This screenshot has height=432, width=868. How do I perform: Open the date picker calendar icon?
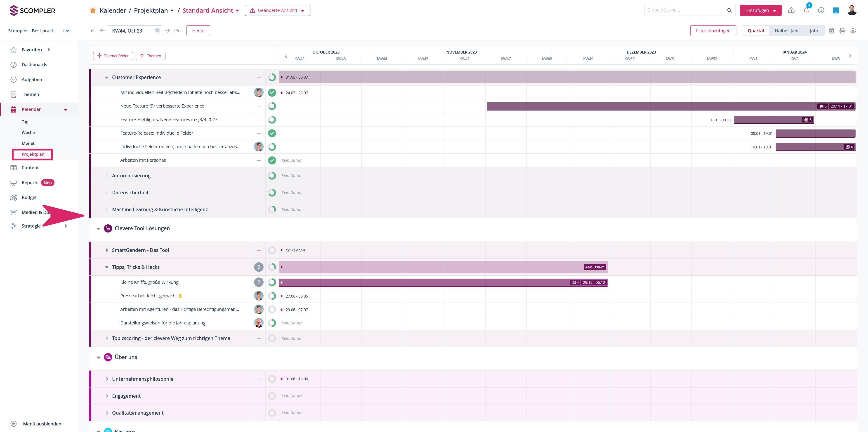click(157, 31)
